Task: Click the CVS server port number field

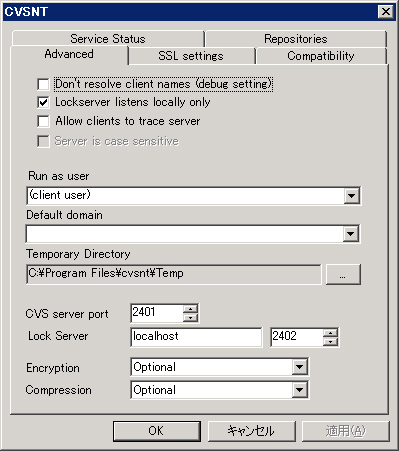Action: (x=157, y=313)
